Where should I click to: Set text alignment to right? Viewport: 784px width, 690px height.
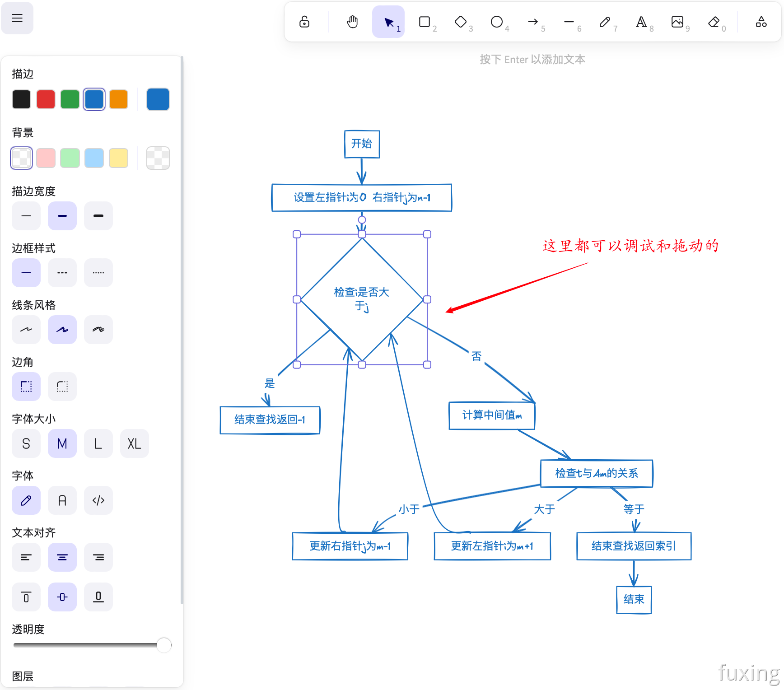tap(98, 557)
